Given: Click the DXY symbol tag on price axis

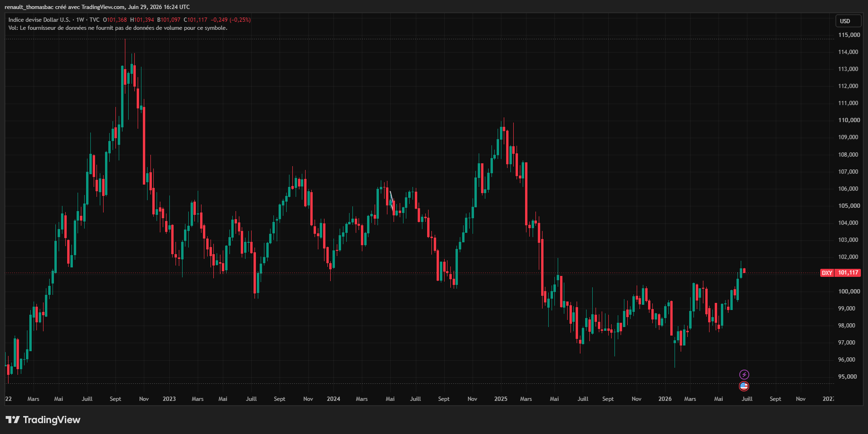Looking at the screenshot, I should (827, 273).
